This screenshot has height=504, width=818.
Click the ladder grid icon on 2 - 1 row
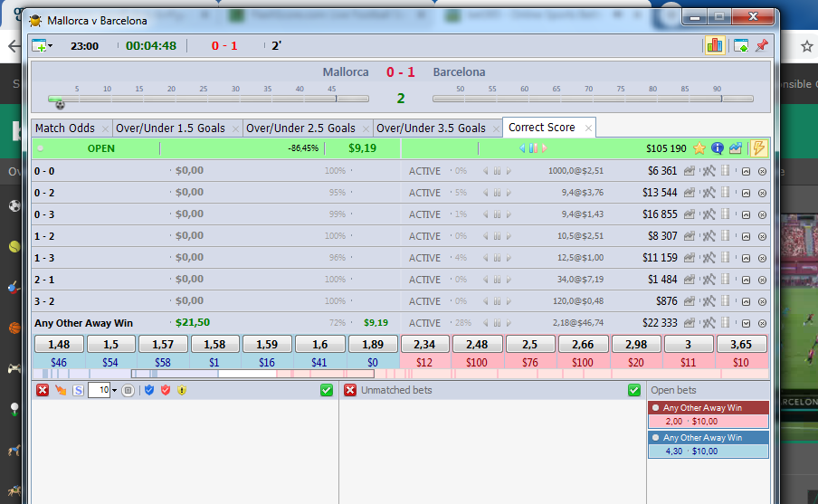(x=725, y=280)
